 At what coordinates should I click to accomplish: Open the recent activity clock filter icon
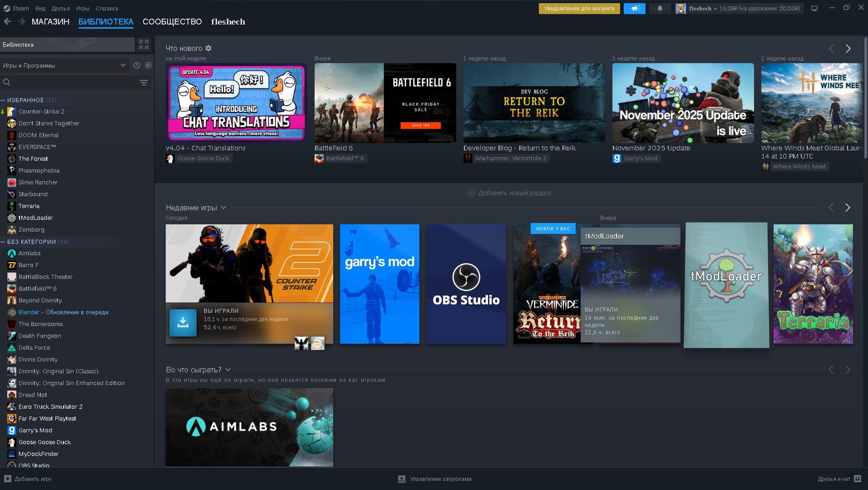click(x=137, y=65)
